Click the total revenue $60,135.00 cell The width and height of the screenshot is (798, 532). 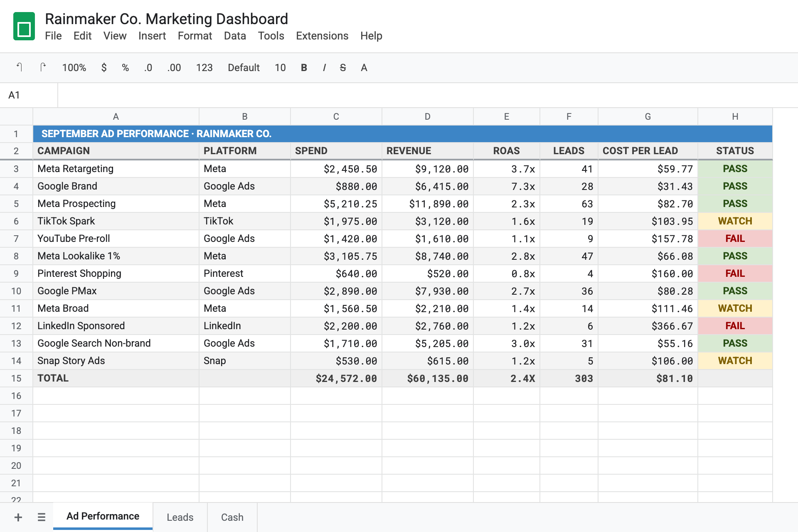[428, 378]
